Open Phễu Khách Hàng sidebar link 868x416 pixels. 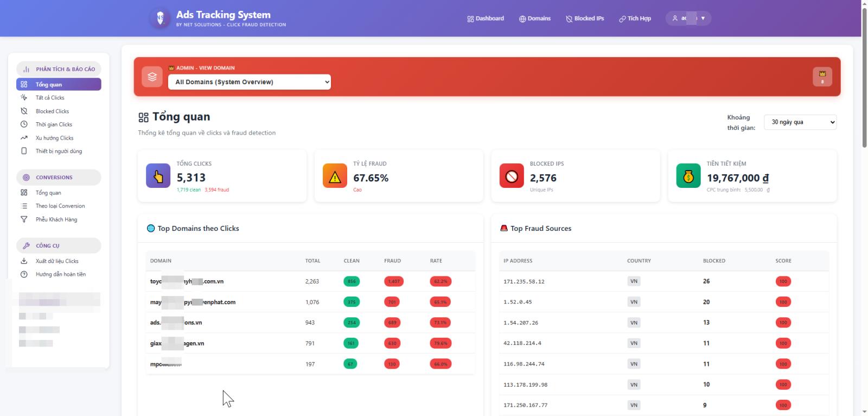click(x=56, y=219)
